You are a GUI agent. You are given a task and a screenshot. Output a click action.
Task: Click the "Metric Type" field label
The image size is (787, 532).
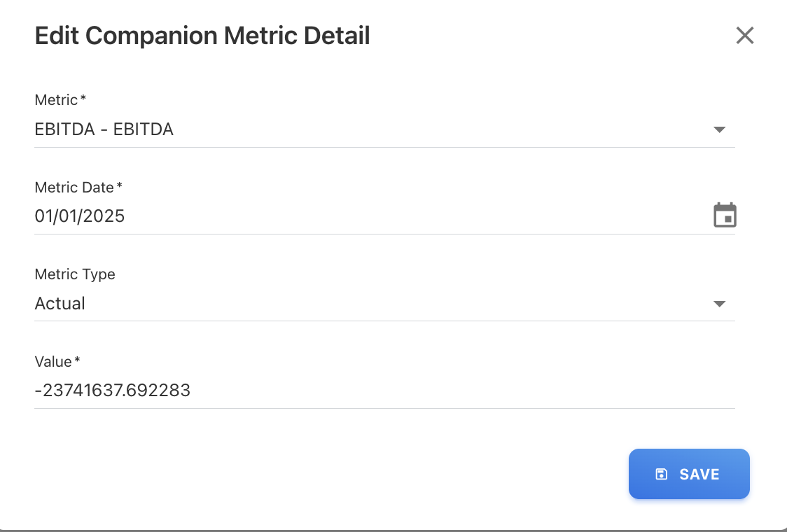(x=75, y=274)
